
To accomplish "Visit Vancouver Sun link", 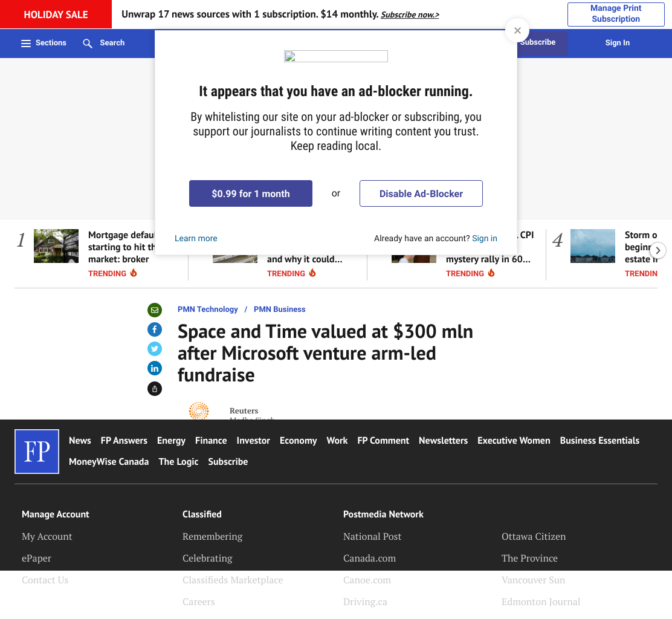I will click(x=533, y=580).
